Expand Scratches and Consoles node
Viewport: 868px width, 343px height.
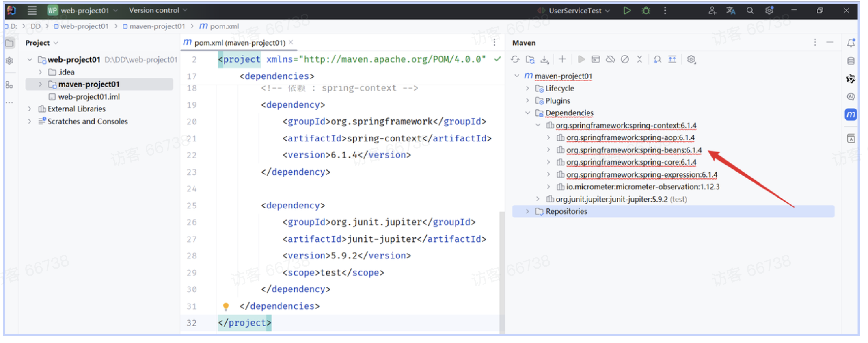(30, 121)
